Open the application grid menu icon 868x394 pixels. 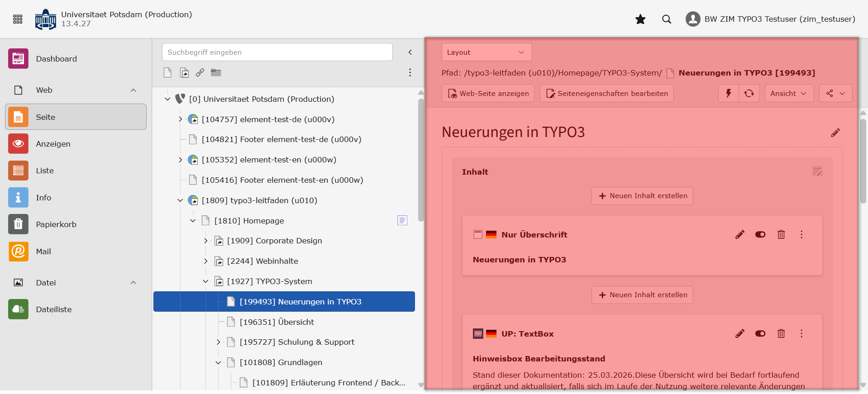pyautogui.click(x=18, y=19)
